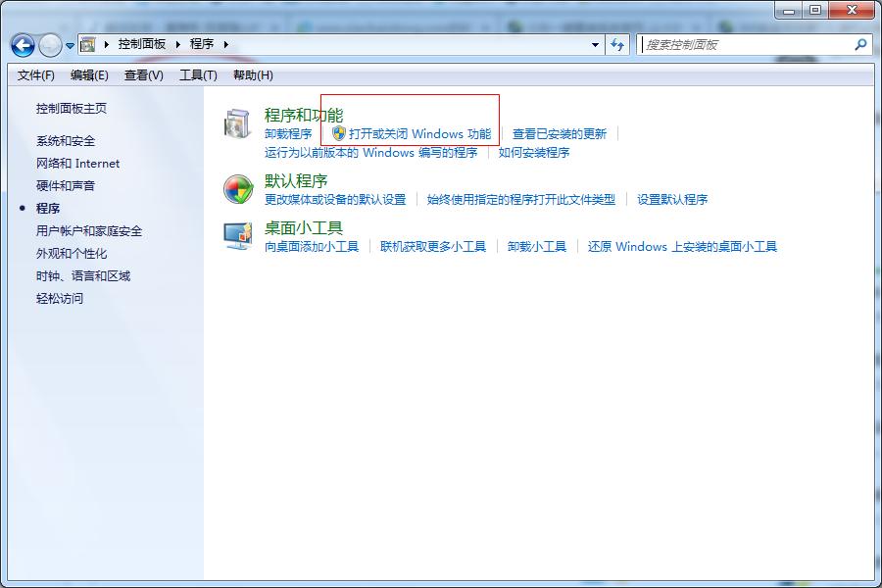Click the 卸载程序 link
882x588 pixels.
288,134
